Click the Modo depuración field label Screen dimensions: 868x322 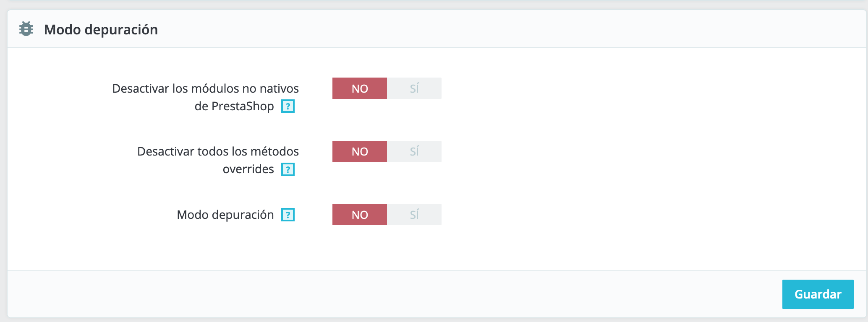225,215
